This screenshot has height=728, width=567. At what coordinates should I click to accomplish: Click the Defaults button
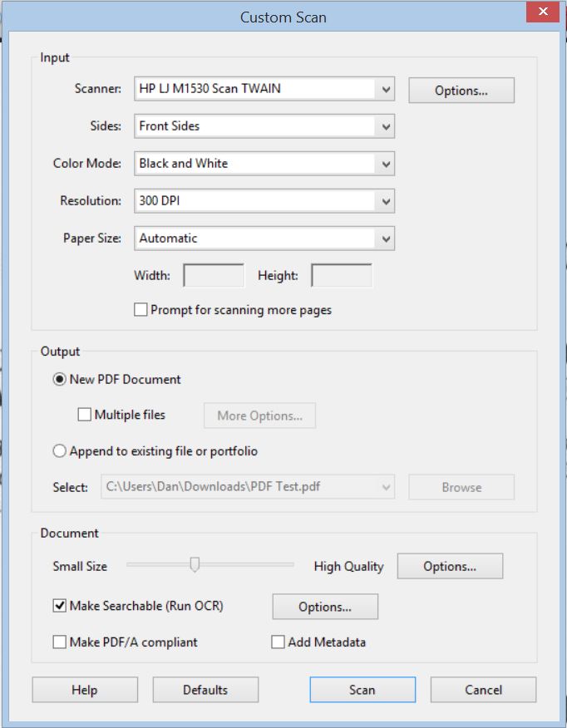point(205,690)
